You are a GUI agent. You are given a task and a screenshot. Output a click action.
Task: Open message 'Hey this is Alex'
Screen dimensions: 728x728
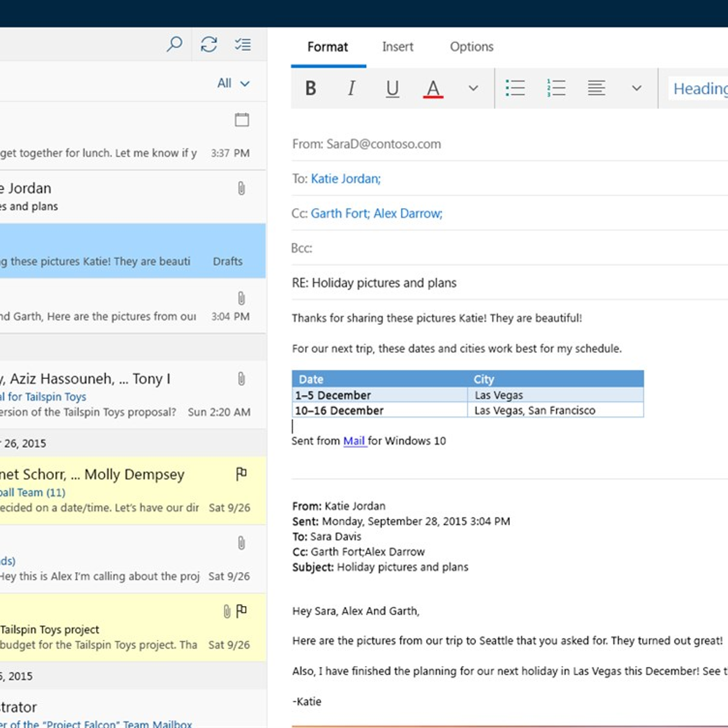(x=132, y=559)
